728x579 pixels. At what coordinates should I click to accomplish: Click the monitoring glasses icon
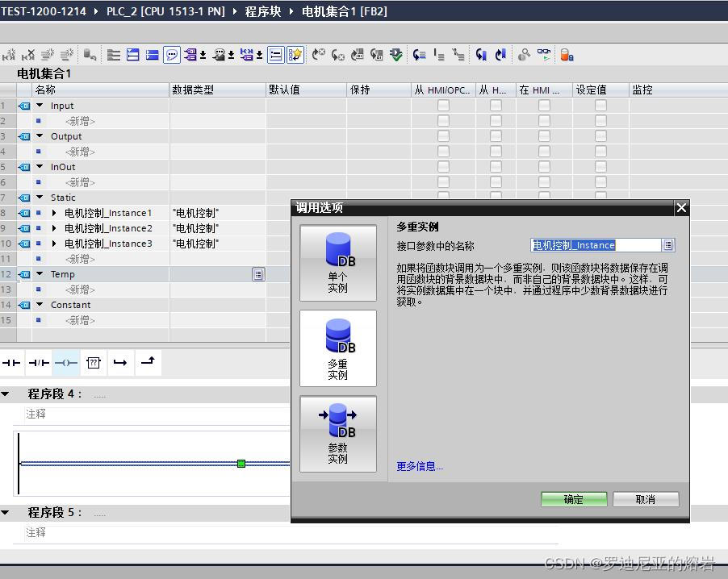click(x=544, y=55)
